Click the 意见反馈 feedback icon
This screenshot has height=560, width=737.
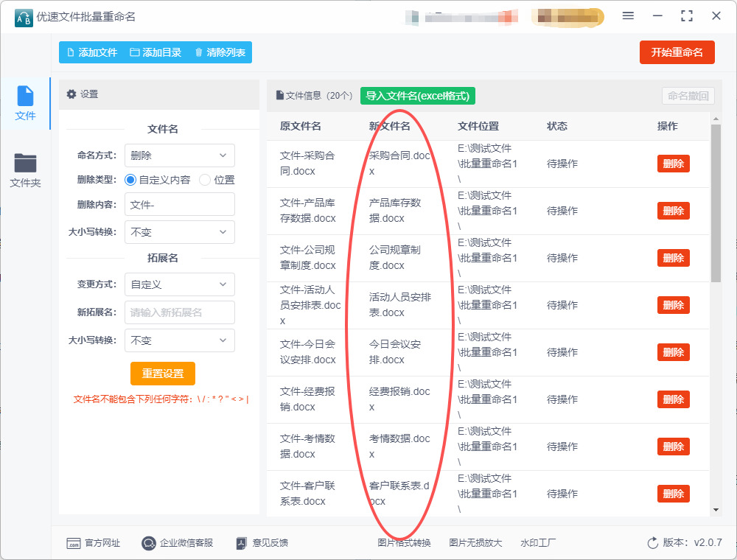point(241,543)
